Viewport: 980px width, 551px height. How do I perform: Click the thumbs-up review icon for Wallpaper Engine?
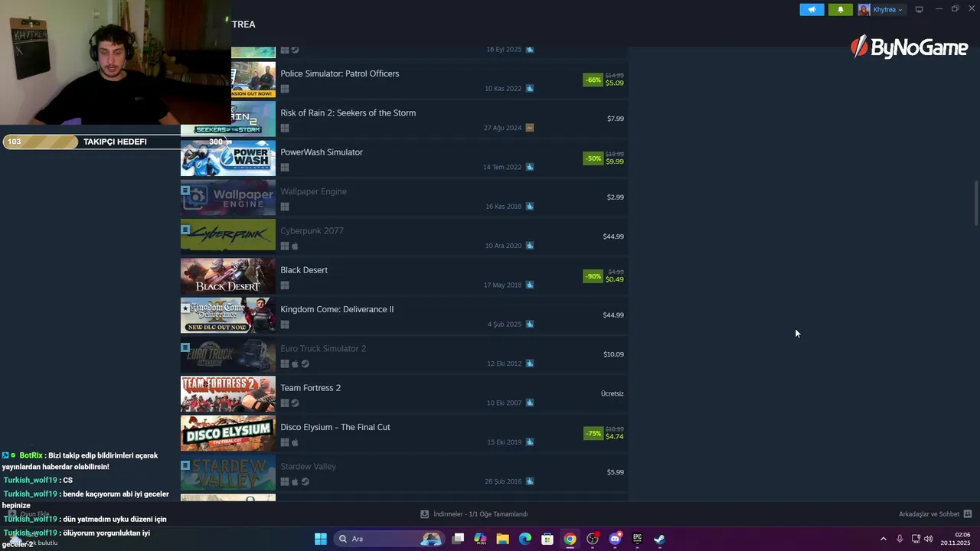point(530,207)
